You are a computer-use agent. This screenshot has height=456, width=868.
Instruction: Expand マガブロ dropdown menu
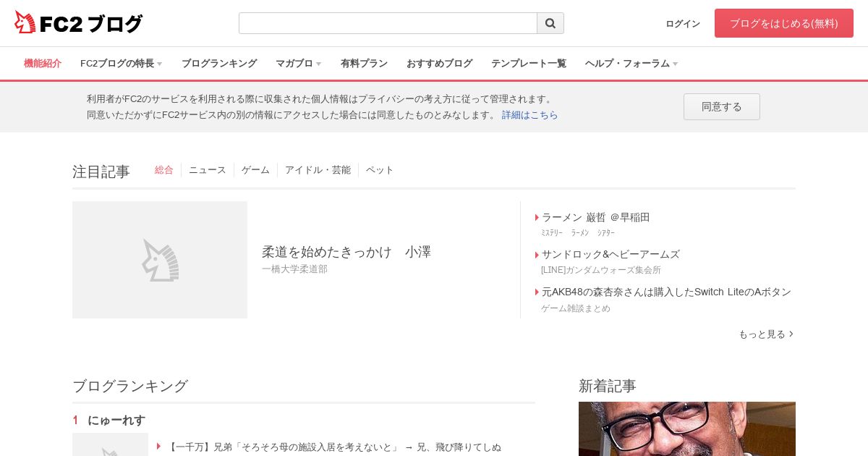pos(298,63)
